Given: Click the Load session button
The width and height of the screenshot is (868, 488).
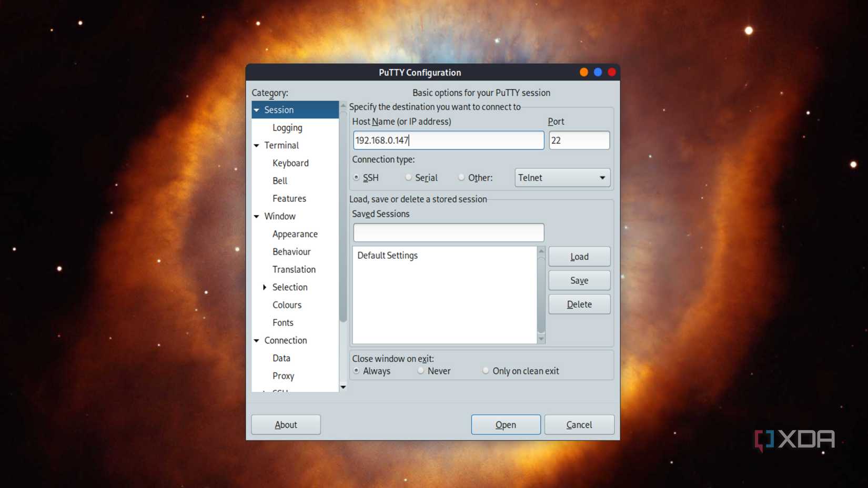Looking at the screenshot, I should 579,257.
